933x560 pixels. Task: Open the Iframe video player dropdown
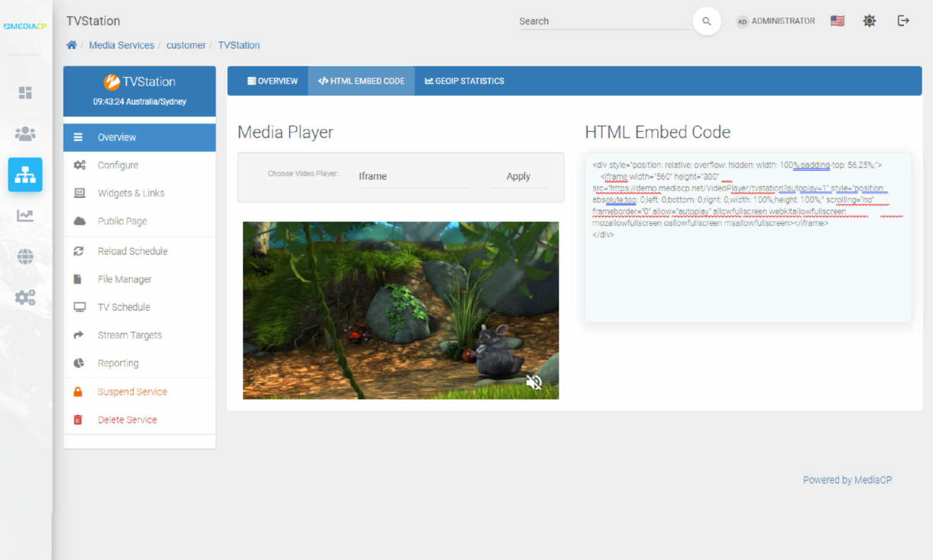click(413, 176)
